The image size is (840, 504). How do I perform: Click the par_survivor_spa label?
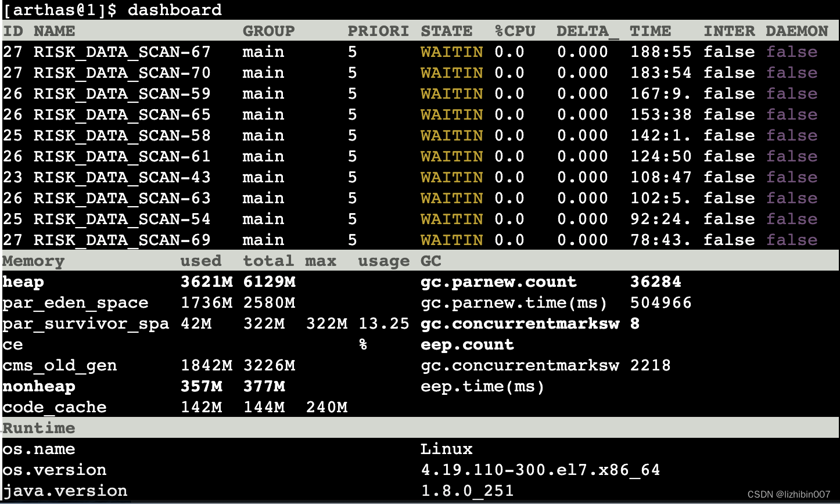(85, 324)
